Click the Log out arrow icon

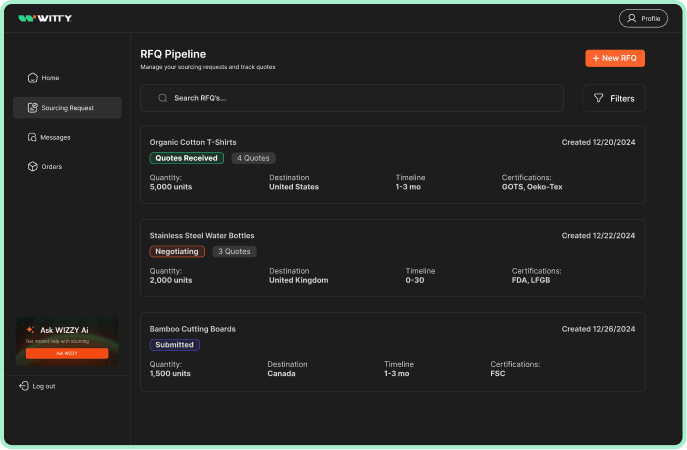[x=24, y=386]
